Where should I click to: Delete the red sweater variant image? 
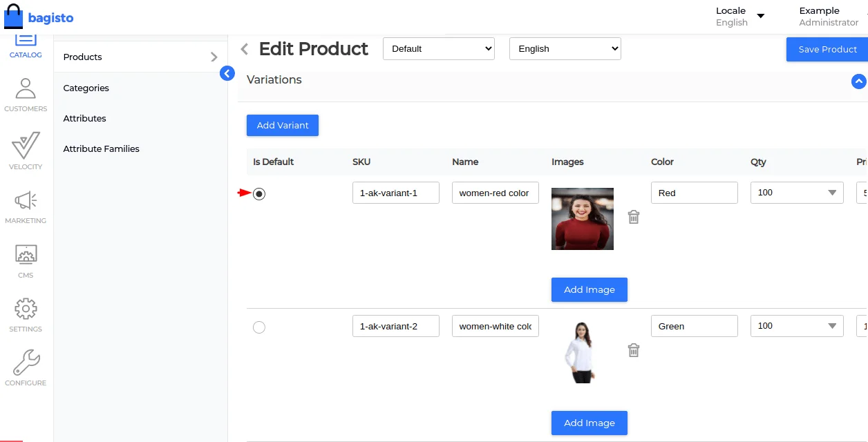633,217
